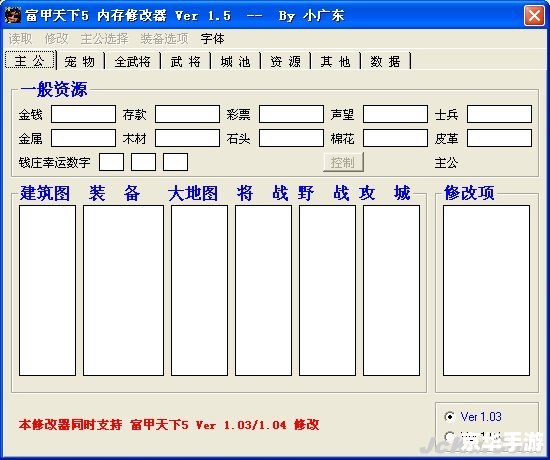Click the 石头 input field
Image resolution: width=550 pixels, height=460 pixels.
point(291,138)
